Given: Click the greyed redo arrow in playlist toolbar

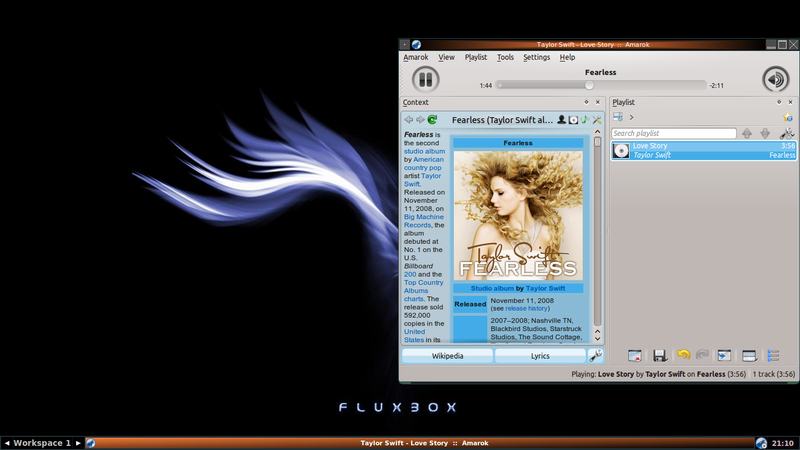Looking at the screenshot, I should click(x=702, y=355).
